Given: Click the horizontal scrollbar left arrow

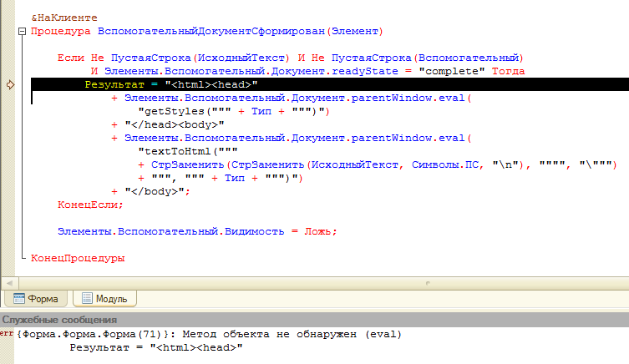Looking at the screenshot, I should coord(9,283).
